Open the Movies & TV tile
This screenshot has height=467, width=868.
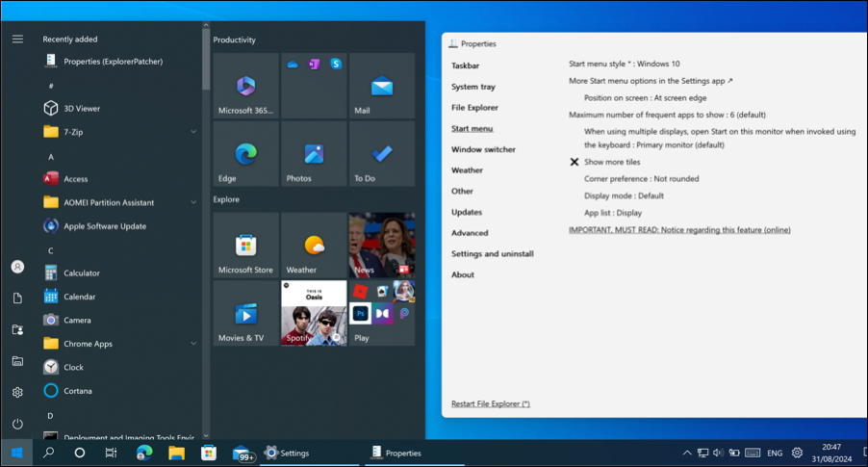(x=245, y=314)
